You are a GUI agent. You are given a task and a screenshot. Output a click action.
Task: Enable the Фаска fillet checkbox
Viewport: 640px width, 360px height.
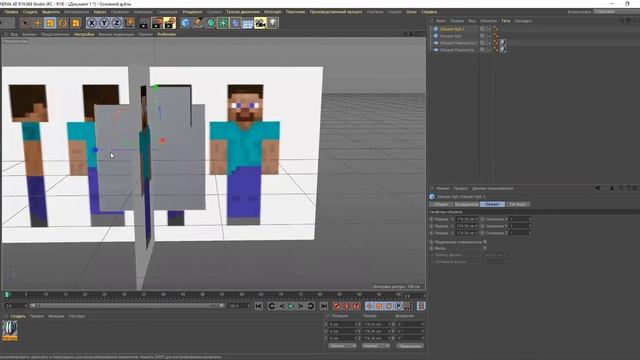(x=485, y=248)
